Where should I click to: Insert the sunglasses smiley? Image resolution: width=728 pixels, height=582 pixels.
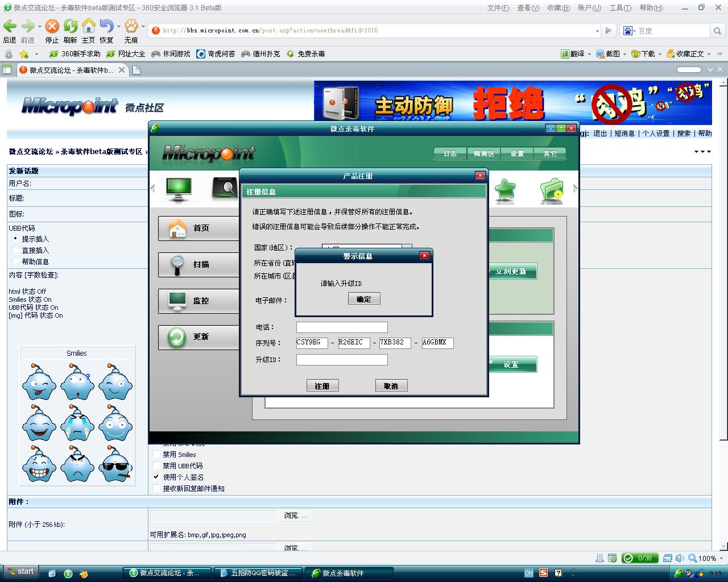(x=115, y=463)
